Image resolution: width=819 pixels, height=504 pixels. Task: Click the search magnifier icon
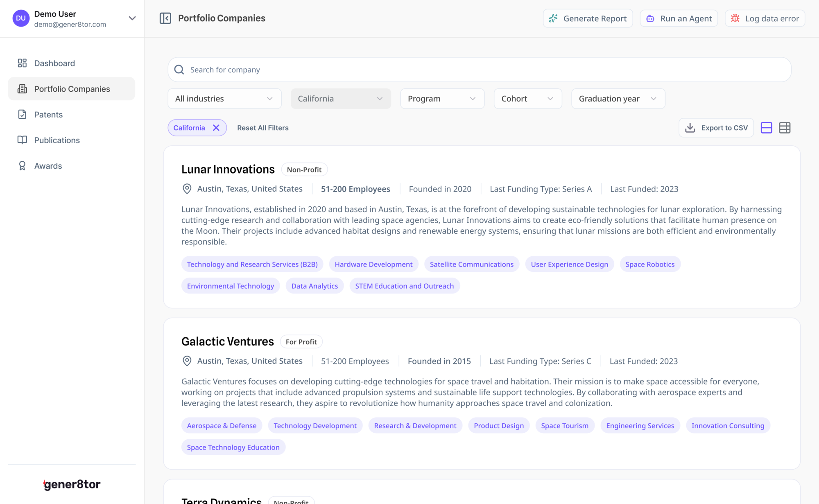179,70
